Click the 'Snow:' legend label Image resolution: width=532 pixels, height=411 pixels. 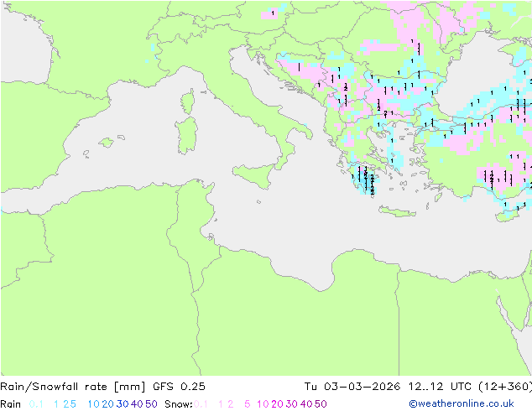click(179, 404)
